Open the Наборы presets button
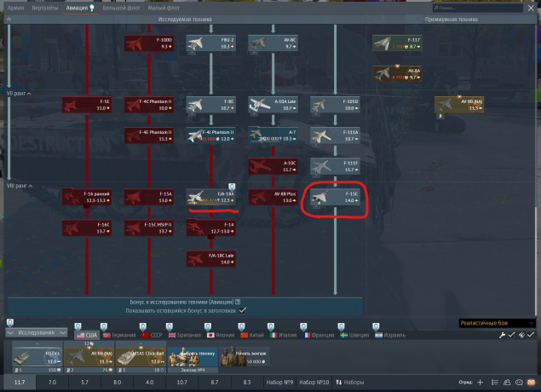Screen dimensions: 541x392 pos(354,383)
